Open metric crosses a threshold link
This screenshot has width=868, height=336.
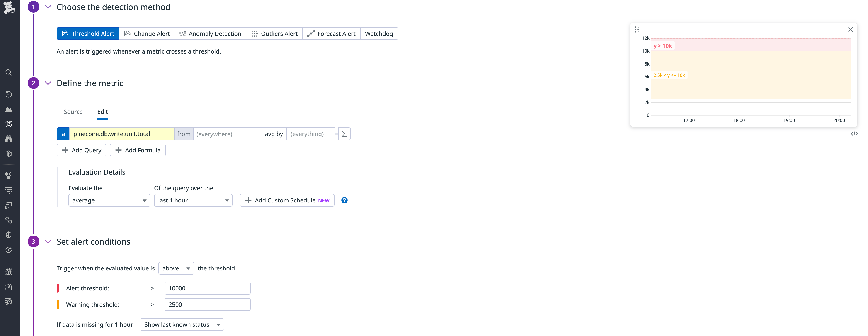(x=183, y=51)
